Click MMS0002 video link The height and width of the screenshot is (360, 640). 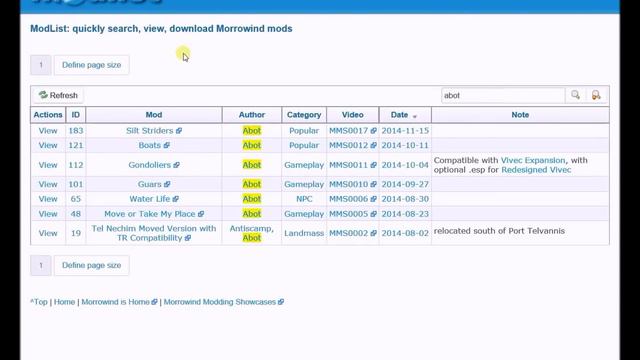(x=349, y=233)
